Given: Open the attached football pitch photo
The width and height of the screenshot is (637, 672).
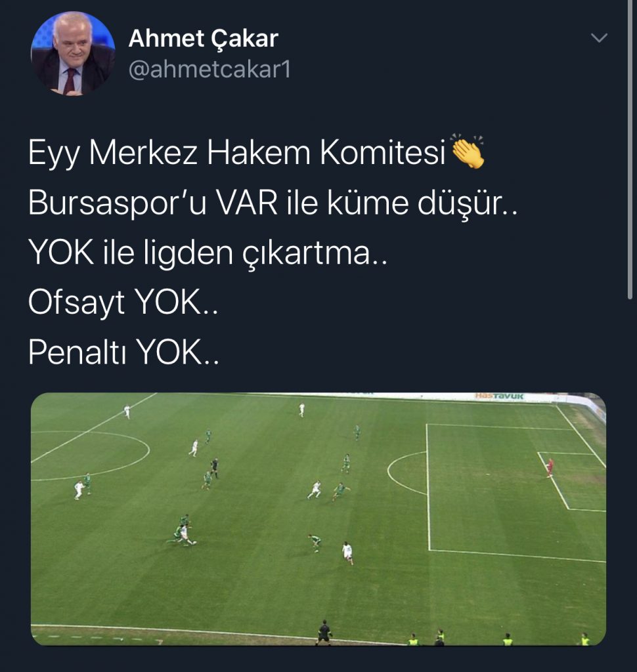Looking at the screenshot, I should [x=318, y=519].
